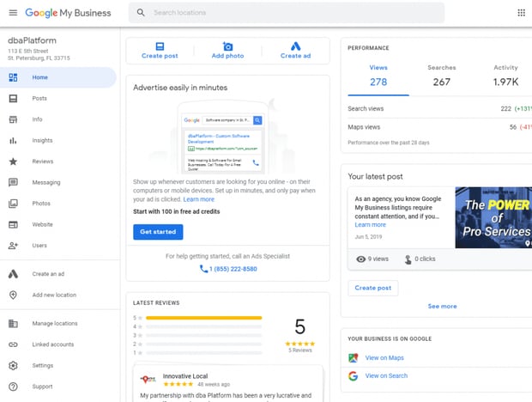Click the 5-star rating bar
This screenshot has width=532, height=402.
tap(204, 318)
